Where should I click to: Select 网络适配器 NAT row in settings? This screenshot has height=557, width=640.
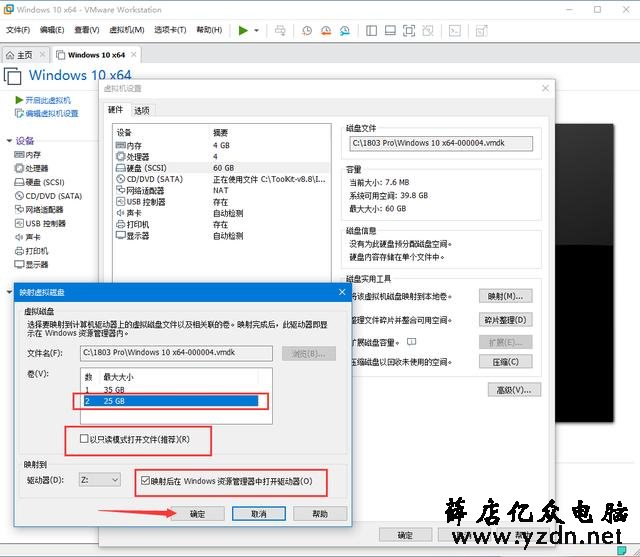[222, 191]
